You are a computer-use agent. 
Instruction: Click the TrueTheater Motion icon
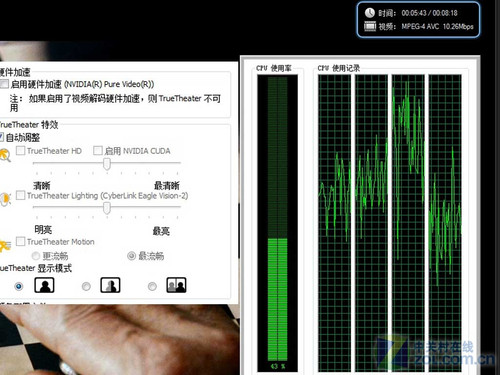pyautogui.click(x=5, y=246)
